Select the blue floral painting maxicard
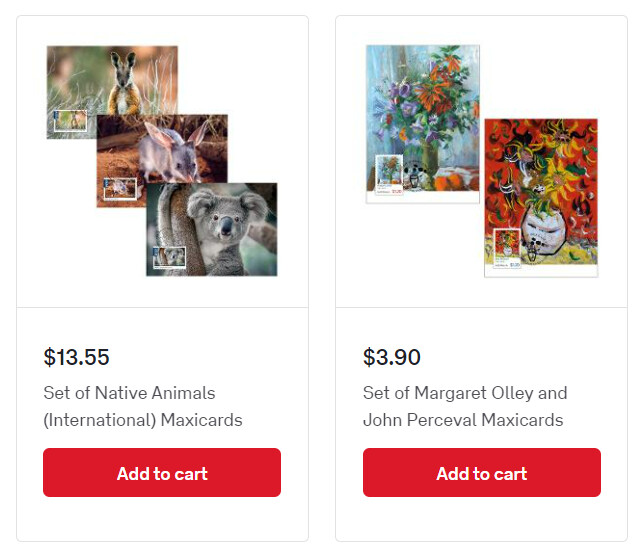 (x=423, y=124)
